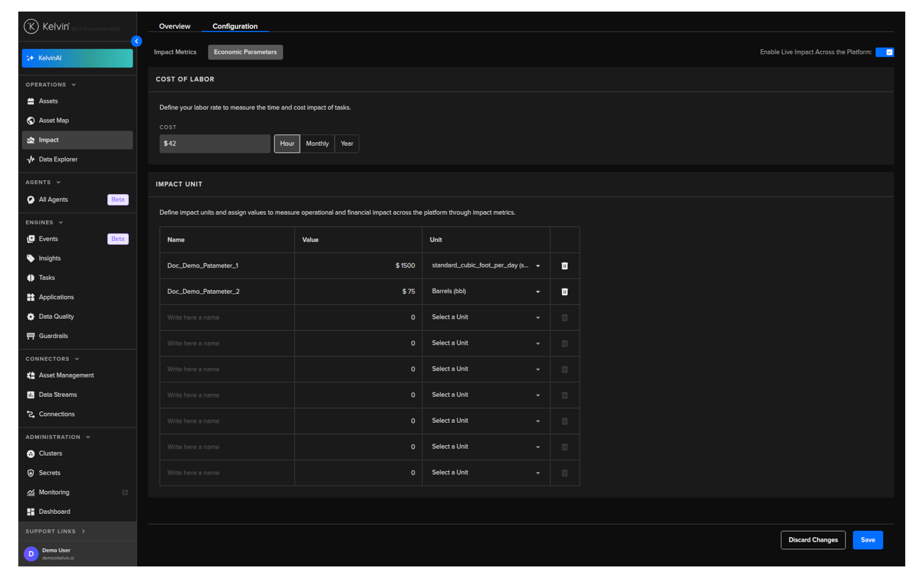Screen dimensions: 924x578
Task: Open Monitoring in the sidebar
Action: [77, 492]
